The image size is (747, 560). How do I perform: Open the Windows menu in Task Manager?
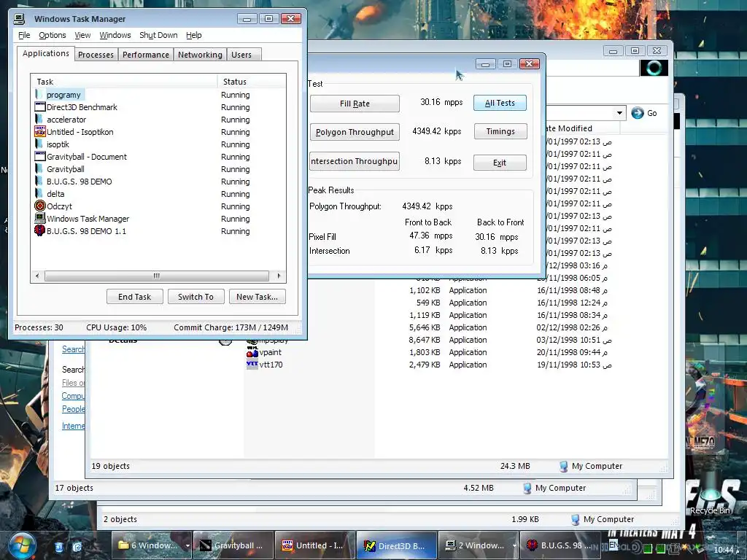[x=115, y=35]
